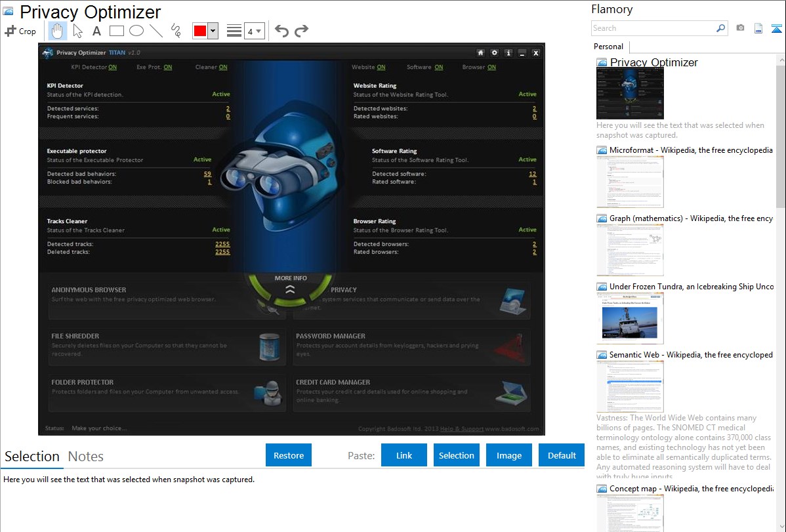Screen dimensions: 786x532
Task: Open the Semantic Web snapshot thumbnail
Action: pos(630,386)
